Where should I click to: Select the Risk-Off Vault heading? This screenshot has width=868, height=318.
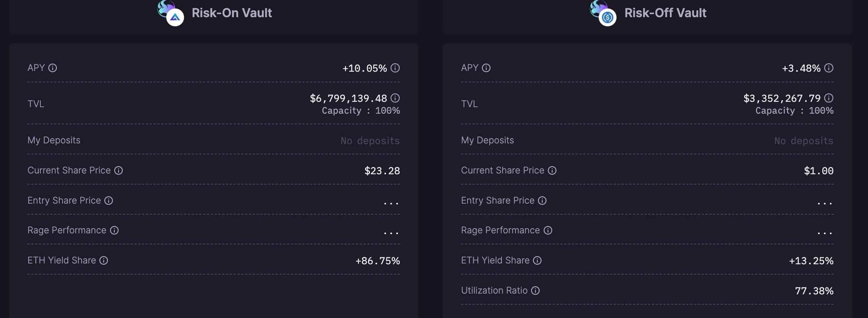pyautogui.click(x=665, y=13)
